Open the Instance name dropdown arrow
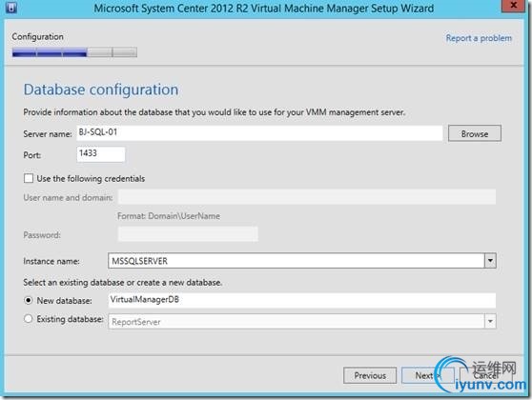The width and height of the screenshot is (532, 400). click(490, 261)
